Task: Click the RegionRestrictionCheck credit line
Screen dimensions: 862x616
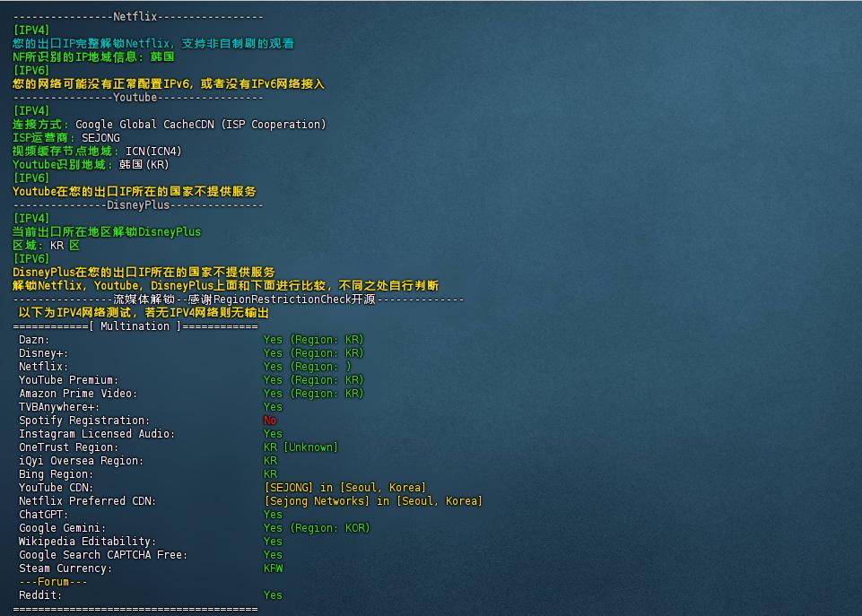Action: [239, 299]
